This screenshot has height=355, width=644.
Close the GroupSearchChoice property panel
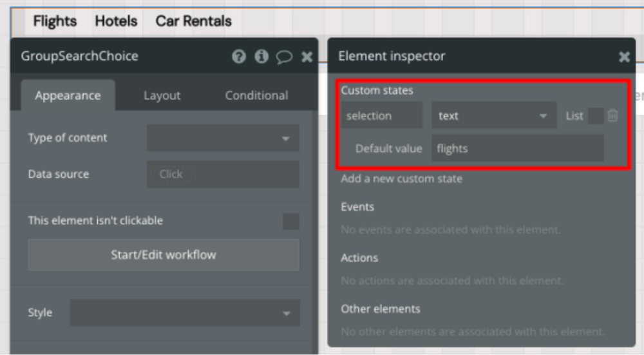[307, 57]
